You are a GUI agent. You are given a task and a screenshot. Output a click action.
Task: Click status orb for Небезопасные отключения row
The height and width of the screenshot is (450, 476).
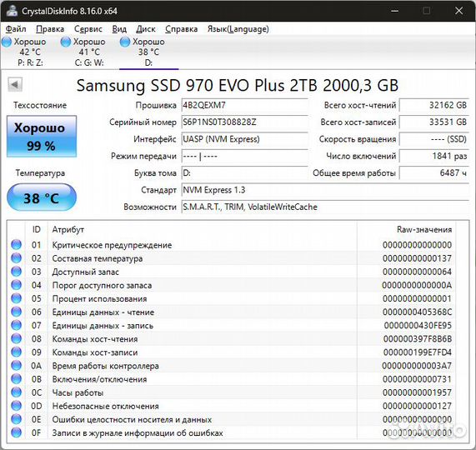(x=16, y=406)
